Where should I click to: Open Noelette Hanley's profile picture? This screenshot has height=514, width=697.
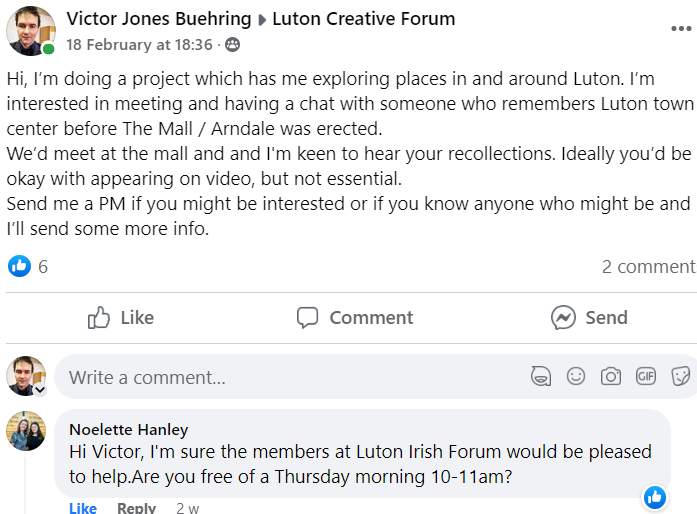(x=27, y=431)
